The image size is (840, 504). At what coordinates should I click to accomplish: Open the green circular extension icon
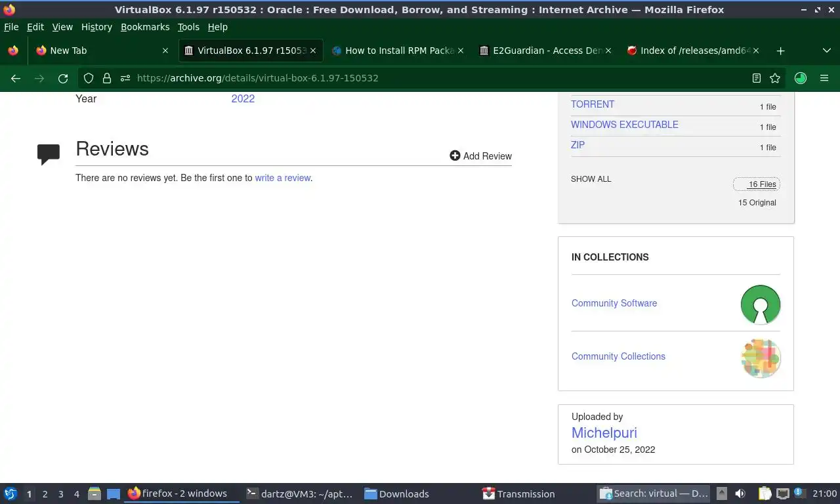[800, 78]
